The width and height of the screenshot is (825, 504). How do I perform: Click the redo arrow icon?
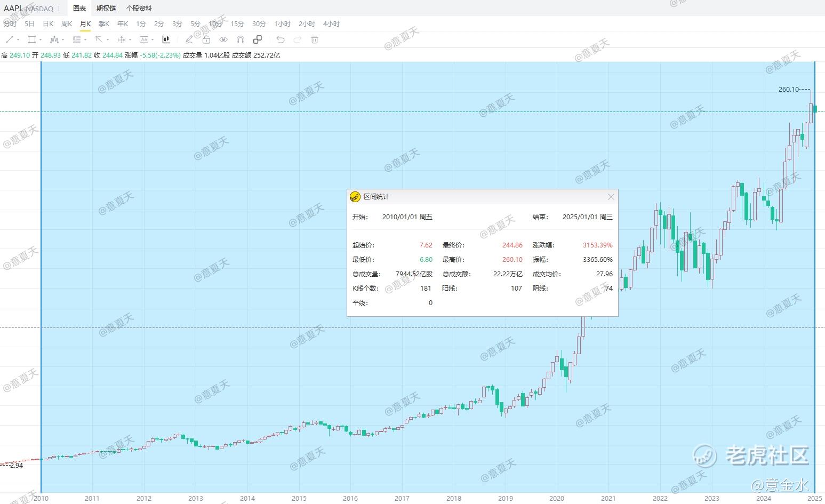pos(298,39)
